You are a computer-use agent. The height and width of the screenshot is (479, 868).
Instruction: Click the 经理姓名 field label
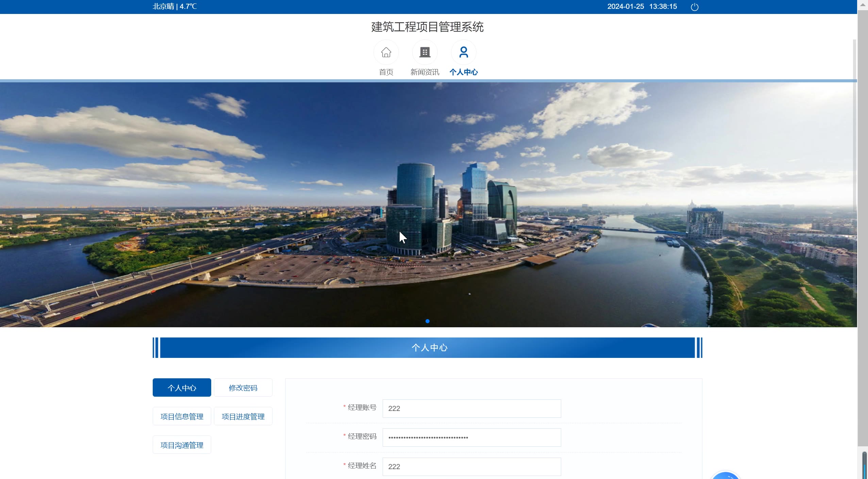pyautogui.click(x=362, y=466)
